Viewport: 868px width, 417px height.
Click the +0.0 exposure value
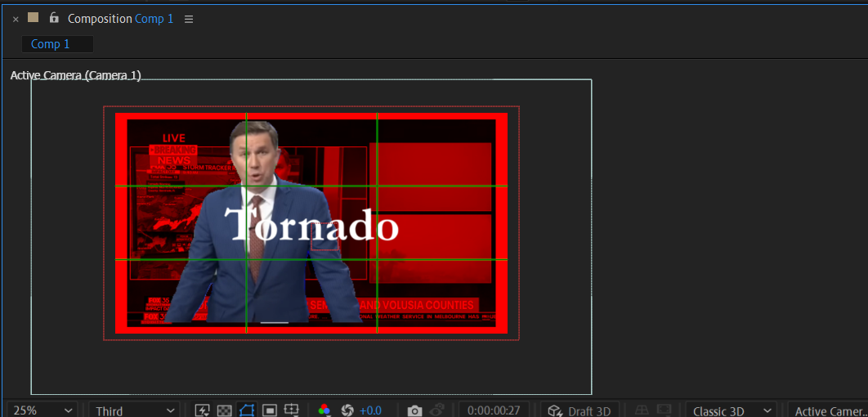[x=370, y=411]
